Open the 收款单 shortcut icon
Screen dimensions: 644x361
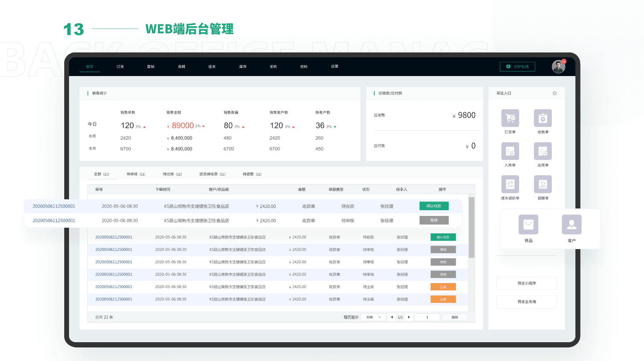(543, 118)
